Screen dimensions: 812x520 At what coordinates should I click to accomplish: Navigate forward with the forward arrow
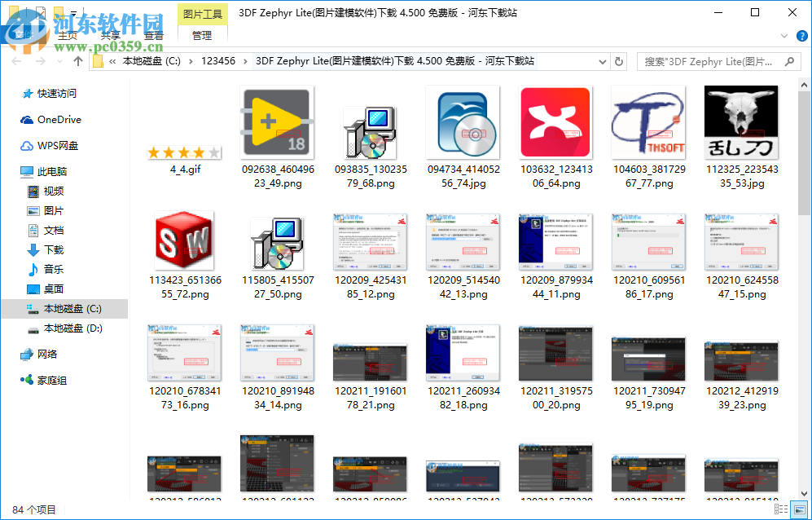tap(41, 61)
